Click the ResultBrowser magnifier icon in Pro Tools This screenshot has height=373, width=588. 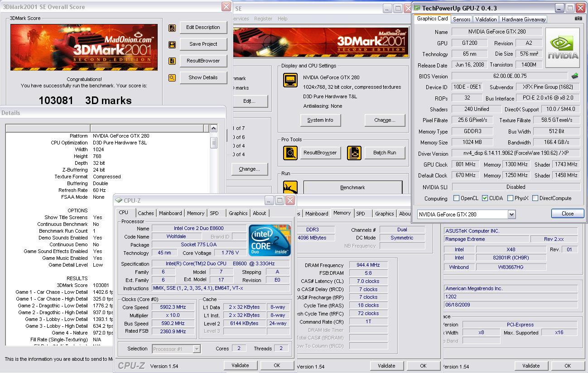click(x=290, y=153)
